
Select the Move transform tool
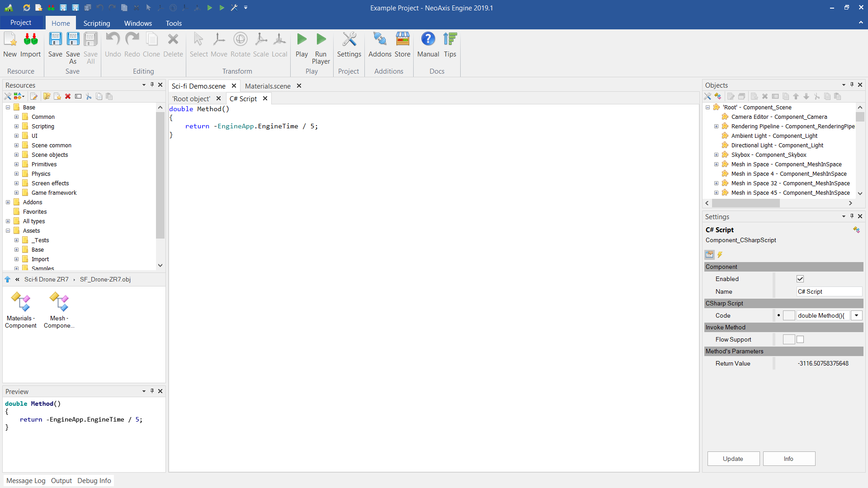point(219,45)
